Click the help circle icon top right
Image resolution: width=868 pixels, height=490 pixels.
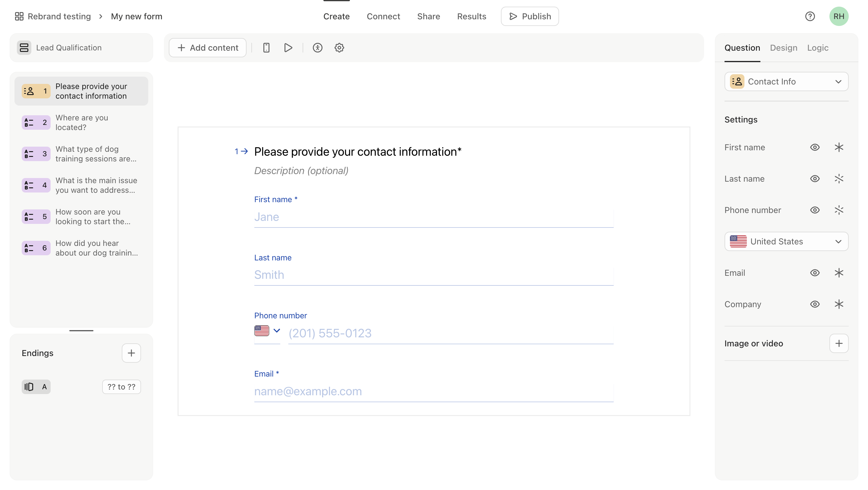tap(810, 16)
